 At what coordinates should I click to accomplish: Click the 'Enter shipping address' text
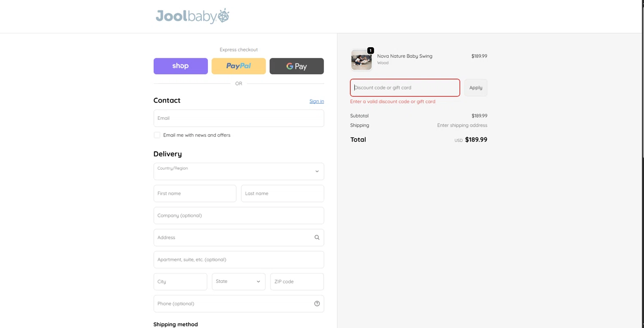[462, 125]
